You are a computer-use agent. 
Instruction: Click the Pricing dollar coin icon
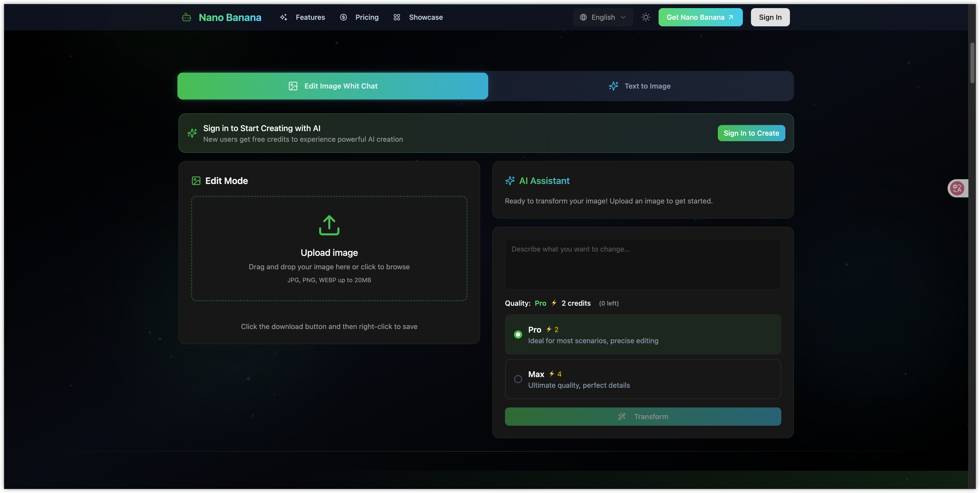[x=343, y=17]
